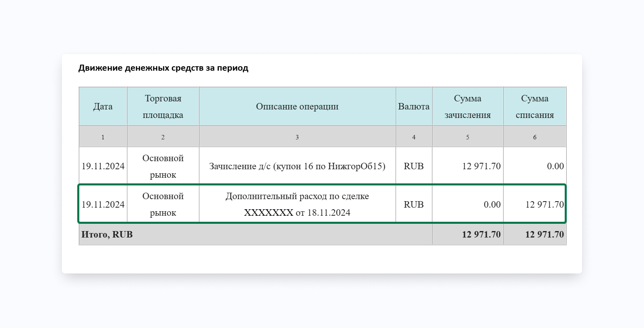644x328 pixels.
Task: Click the 0.00 write-off in the coupon row
Action: [555, 166]
